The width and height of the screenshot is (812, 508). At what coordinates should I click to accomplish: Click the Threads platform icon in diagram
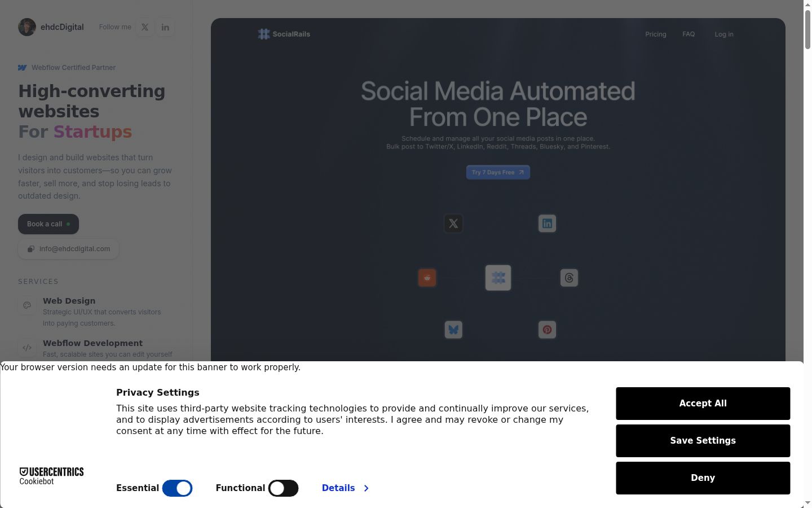569,278
